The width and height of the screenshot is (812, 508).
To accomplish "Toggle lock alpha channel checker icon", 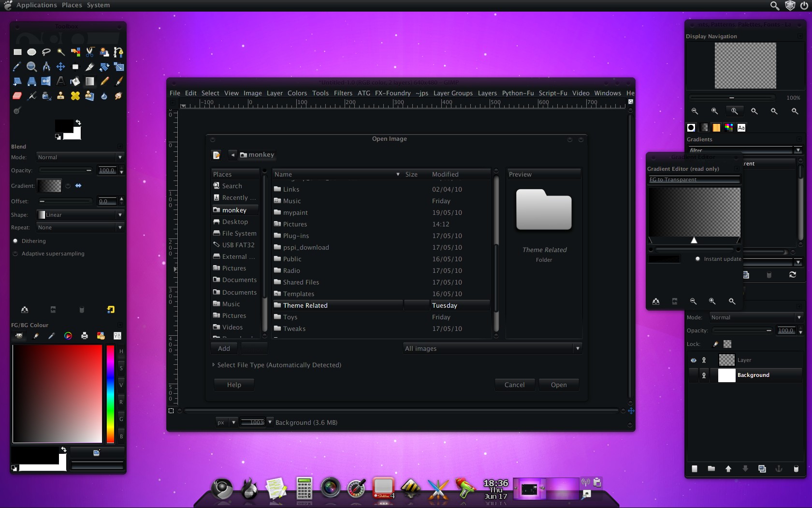I will pos(727,344).
